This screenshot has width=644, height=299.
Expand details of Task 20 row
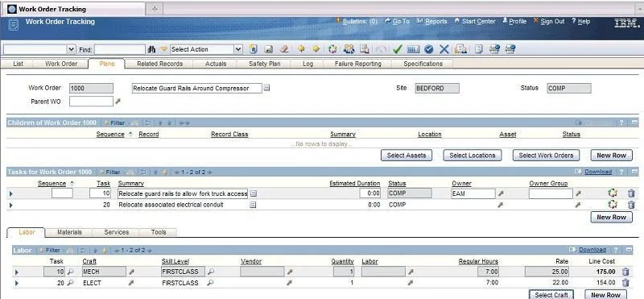[x=10, y=205]
